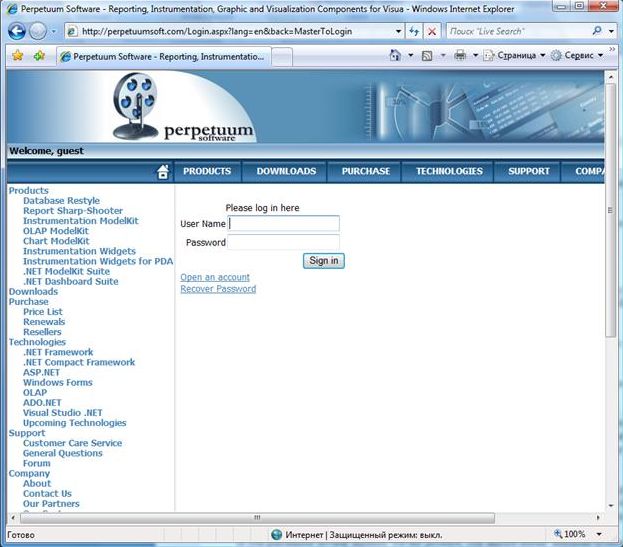
Task: Open search provider options dropdown arrow
Action: click(611, 31)
